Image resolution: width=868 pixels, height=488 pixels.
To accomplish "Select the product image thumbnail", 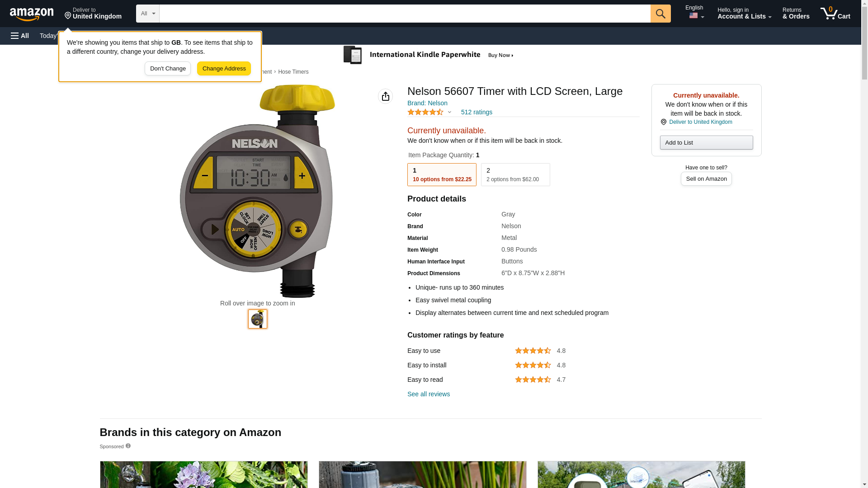I will coord(258,319).
